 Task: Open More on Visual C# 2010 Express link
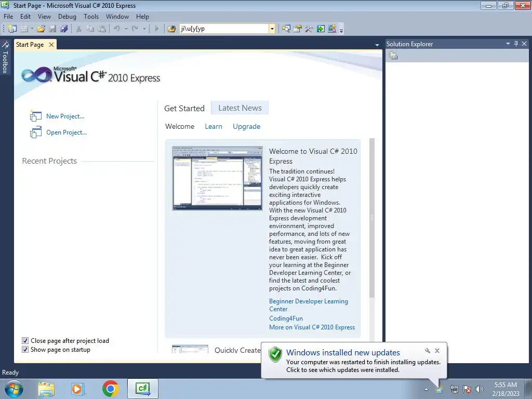(x=312, y=327)
